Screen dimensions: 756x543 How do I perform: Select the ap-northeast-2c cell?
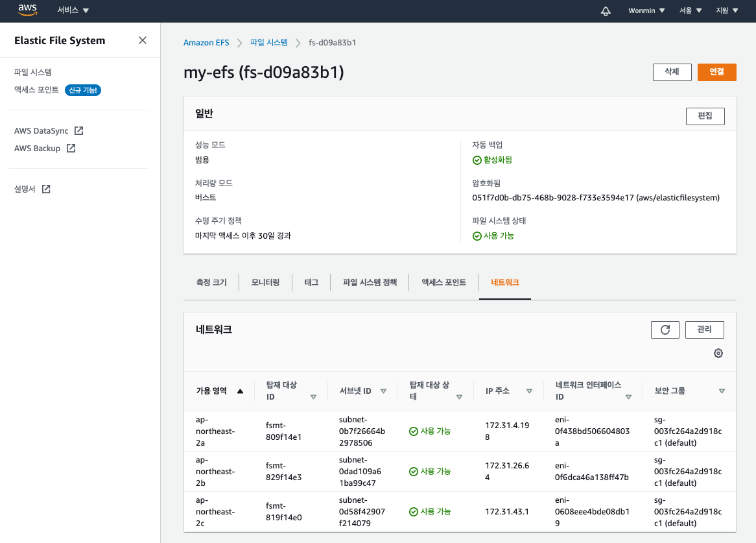point(215,512)
